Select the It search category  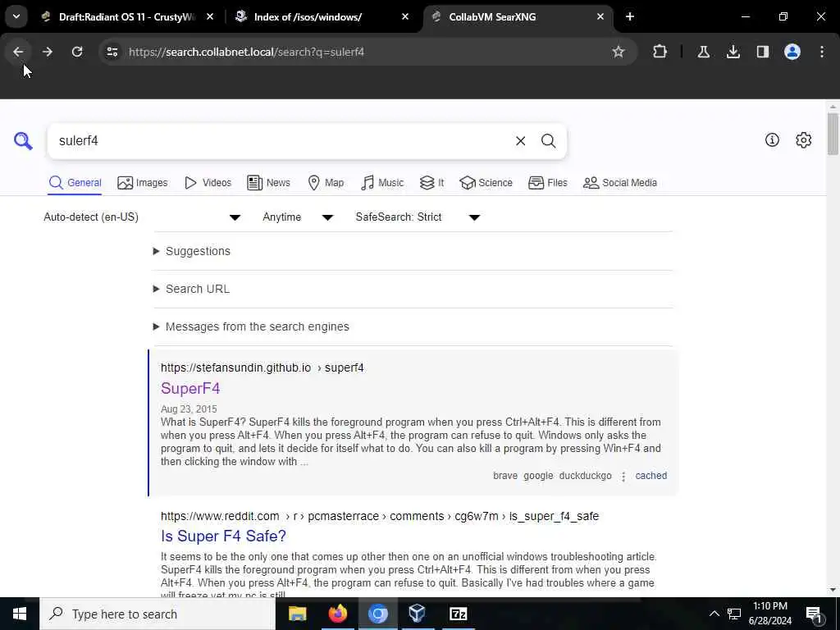tap(431, 183)
